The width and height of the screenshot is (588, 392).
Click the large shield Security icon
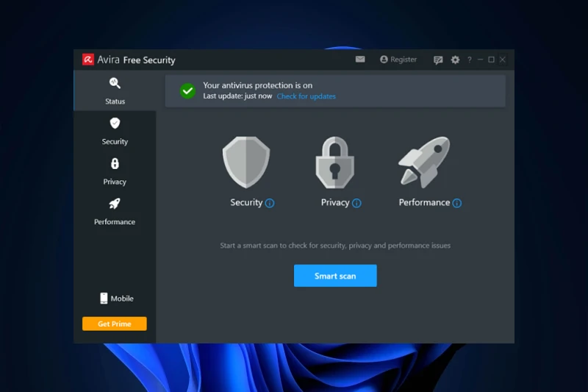[x=246, y=162]
